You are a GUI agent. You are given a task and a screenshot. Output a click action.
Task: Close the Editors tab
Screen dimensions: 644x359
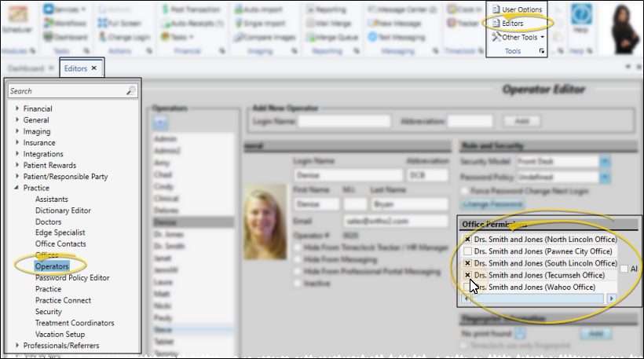pos(94,68)
